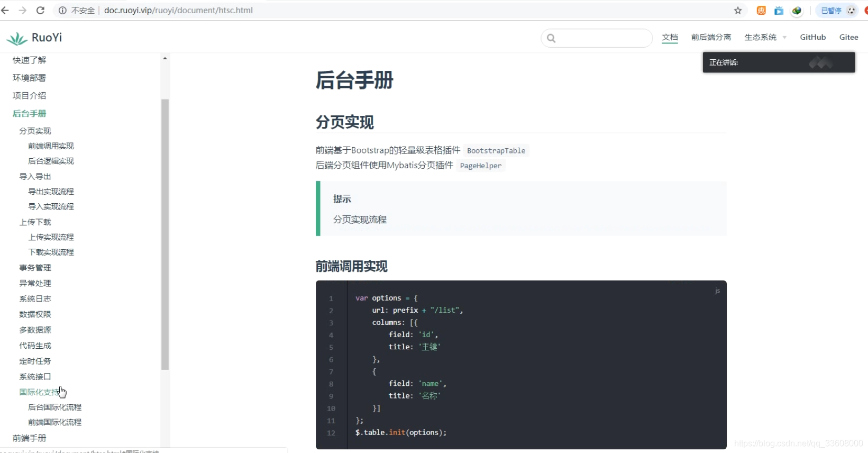Open 事务管理 in the sidebar
The height and width of the screenshot is (453, 868).
click(35, 268)
